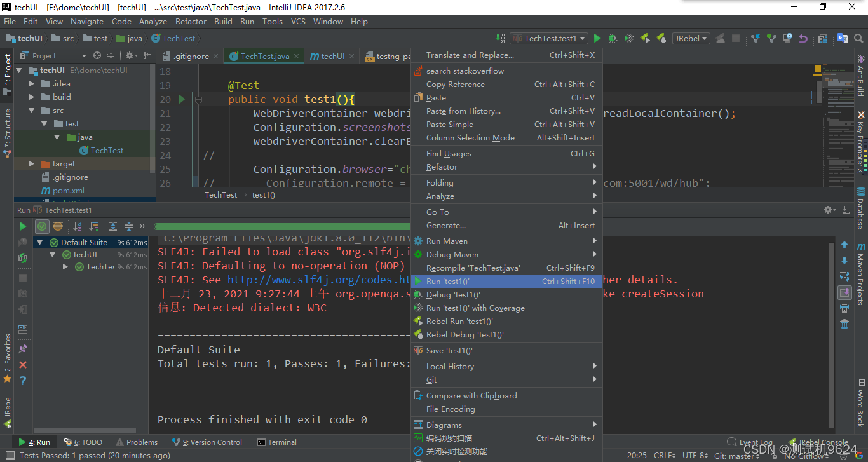Click VCS Update Project icon
The height and width of the screenshot is (462, 868).
tap(756, 39)
